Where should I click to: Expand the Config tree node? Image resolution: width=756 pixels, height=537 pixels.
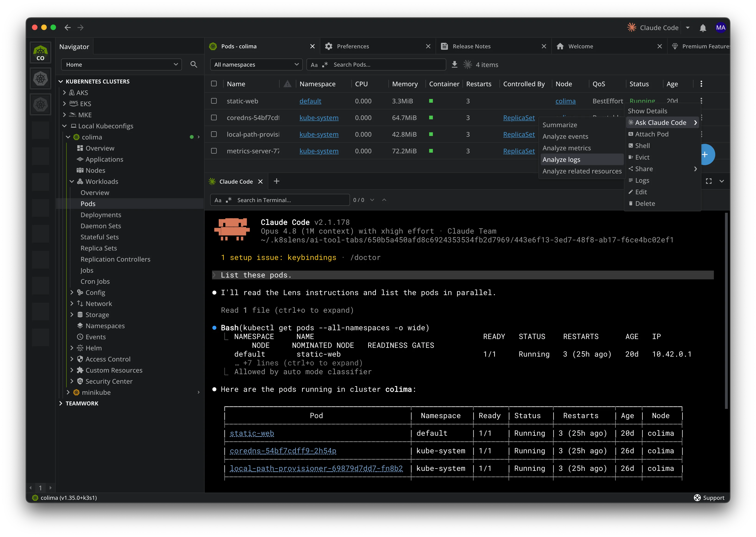coord(72,292)
